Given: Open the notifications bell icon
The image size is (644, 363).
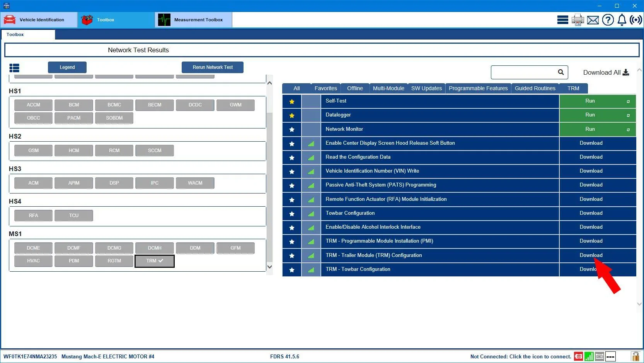Looking at the screenshot, I should [x=622, y=20].
